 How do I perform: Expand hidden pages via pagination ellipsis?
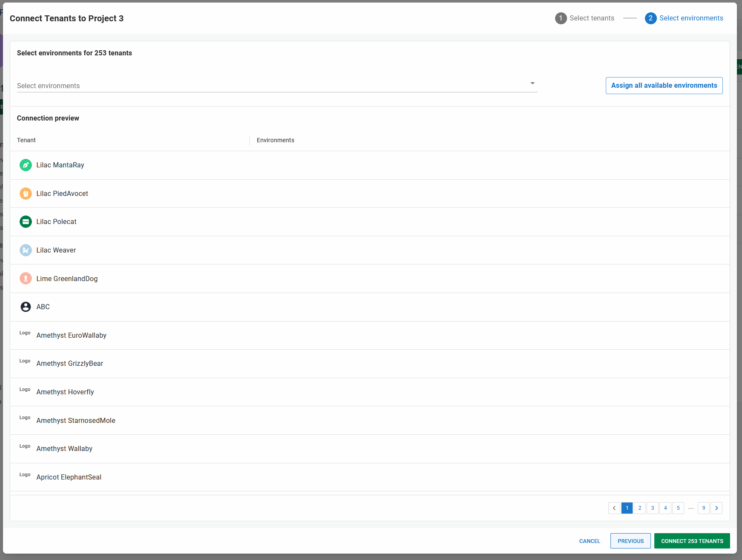click(691, 508)
